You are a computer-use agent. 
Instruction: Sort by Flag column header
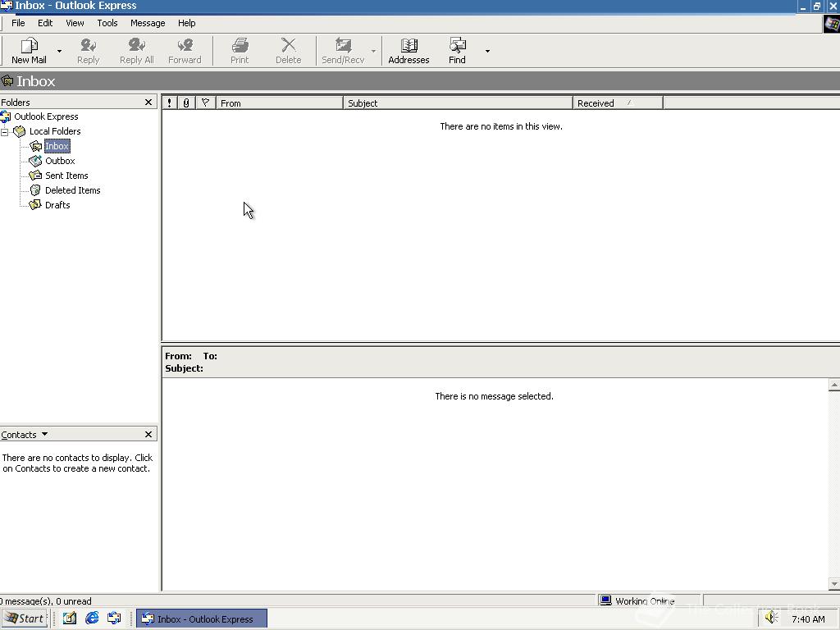pyautogui.click(x=205, y=103)
